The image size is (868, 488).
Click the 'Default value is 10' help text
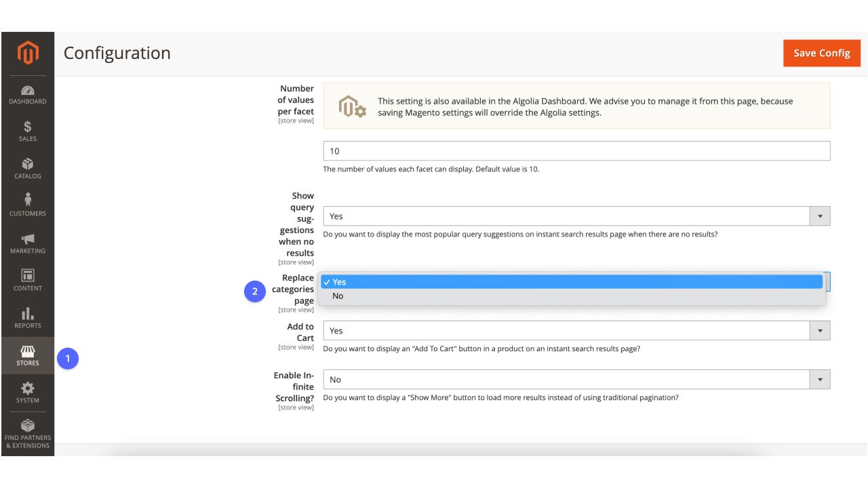click(x=431, y=169)
